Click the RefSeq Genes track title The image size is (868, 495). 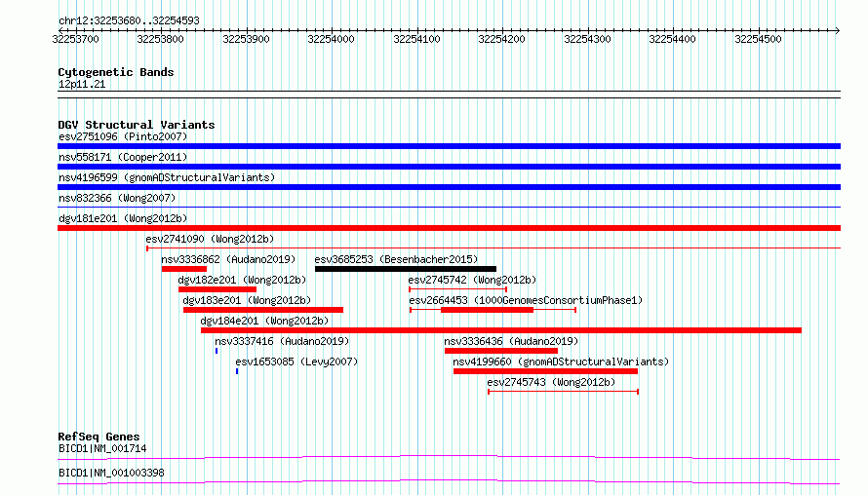(99, 437)
